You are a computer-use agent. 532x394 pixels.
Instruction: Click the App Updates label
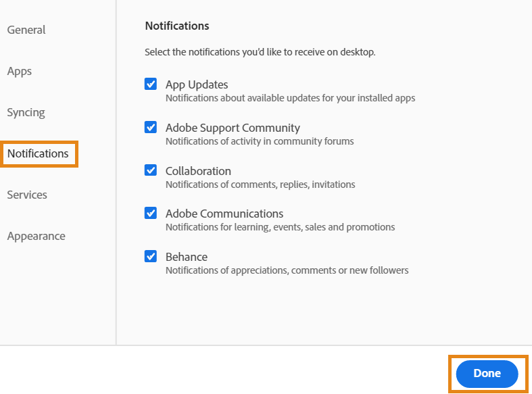[x=197, y=84]
